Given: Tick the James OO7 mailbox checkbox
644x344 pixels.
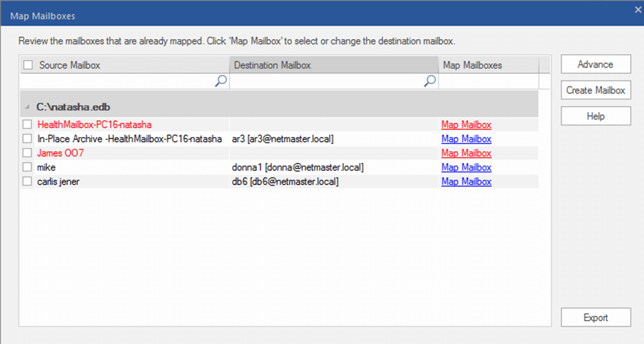Looking at the screenshot, I should 27,154.
